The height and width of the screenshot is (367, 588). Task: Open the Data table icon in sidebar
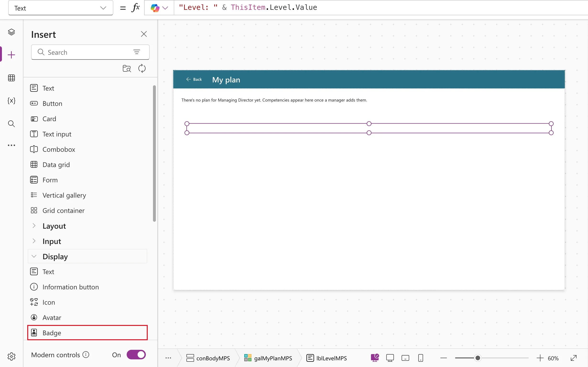(11, 78)
